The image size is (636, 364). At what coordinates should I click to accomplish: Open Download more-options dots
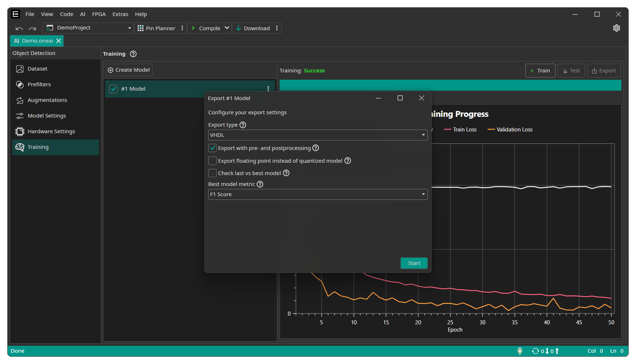(x=277, y=28)
